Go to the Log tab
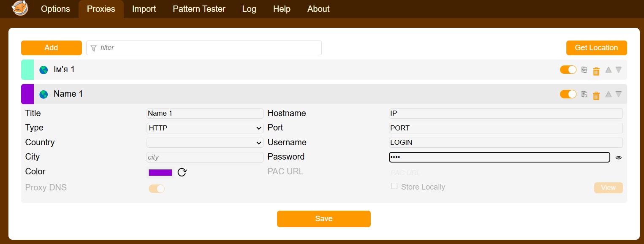 [249, 9]
